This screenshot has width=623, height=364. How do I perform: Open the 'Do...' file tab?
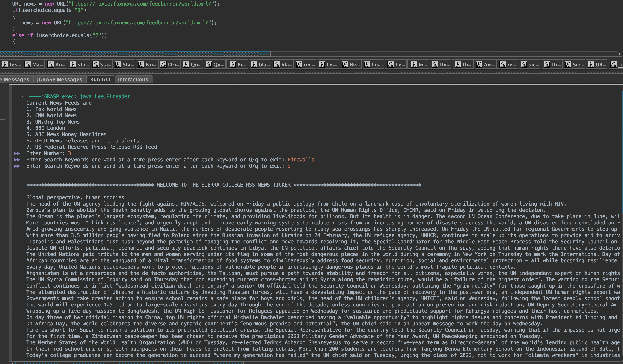(x=441, y=65)
